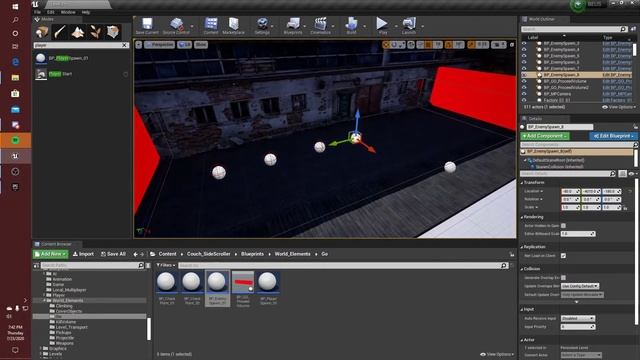640x360 pixels.
Task: Open the notification center on the taskbar
Action: click(x=16, y=350)
